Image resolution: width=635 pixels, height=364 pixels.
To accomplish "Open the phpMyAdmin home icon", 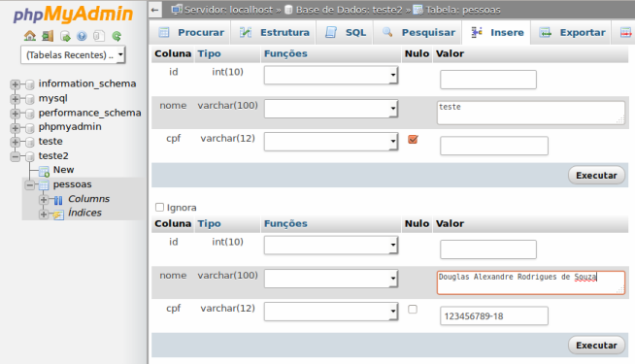I will coord(29,36).
